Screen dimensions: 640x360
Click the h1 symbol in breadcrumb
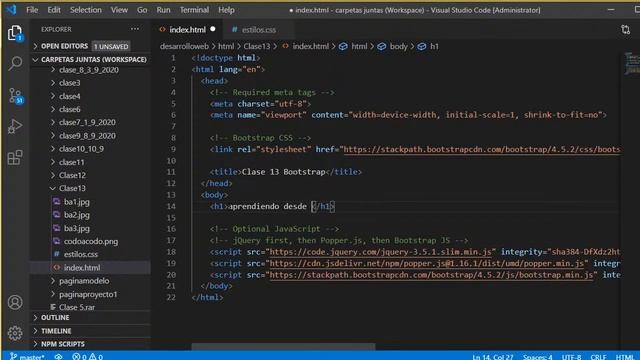click(x=428, y=46)
